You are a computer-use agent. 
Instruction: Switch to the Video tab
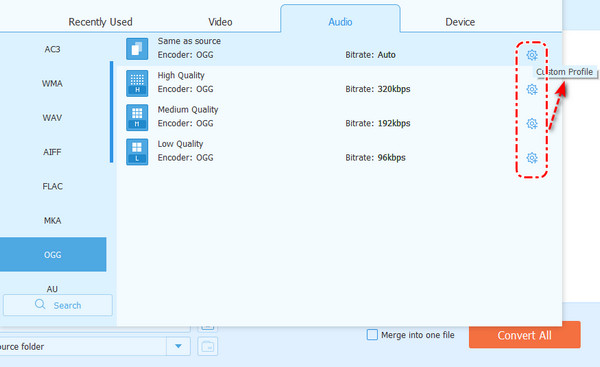coord(220,22)
